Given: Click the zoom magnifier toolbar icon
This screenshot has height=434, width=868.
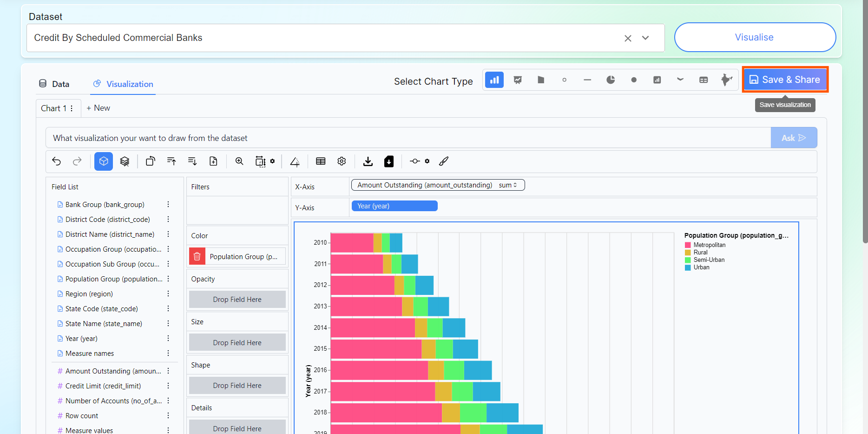Looking at the screenshot, I should click(x=239, y=161).
